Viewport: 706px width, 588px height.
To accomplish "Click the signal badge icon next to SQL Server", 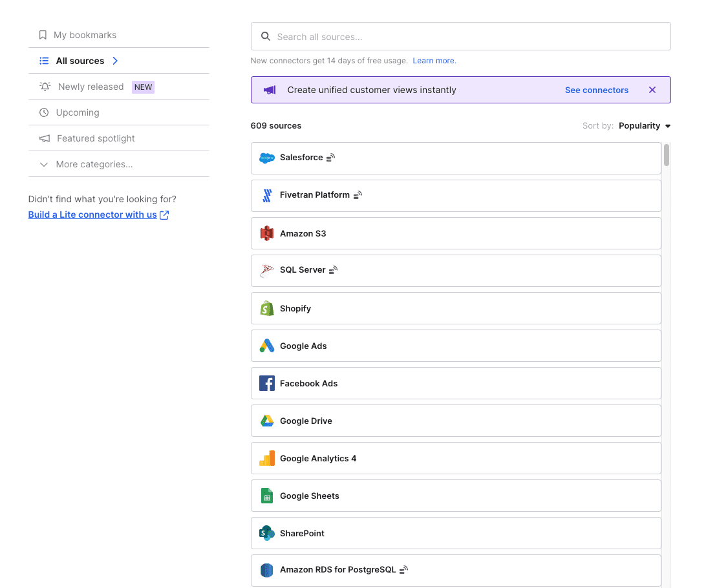I will (x=333, y=270).
